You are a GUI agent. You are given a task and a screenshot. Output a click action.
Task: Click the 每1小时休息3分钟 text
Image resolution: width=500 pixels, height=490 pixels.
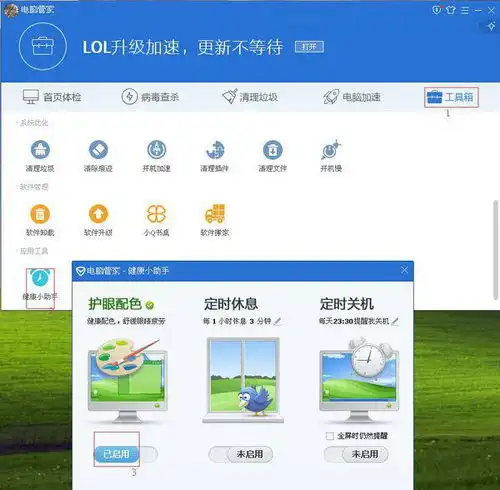237,321
